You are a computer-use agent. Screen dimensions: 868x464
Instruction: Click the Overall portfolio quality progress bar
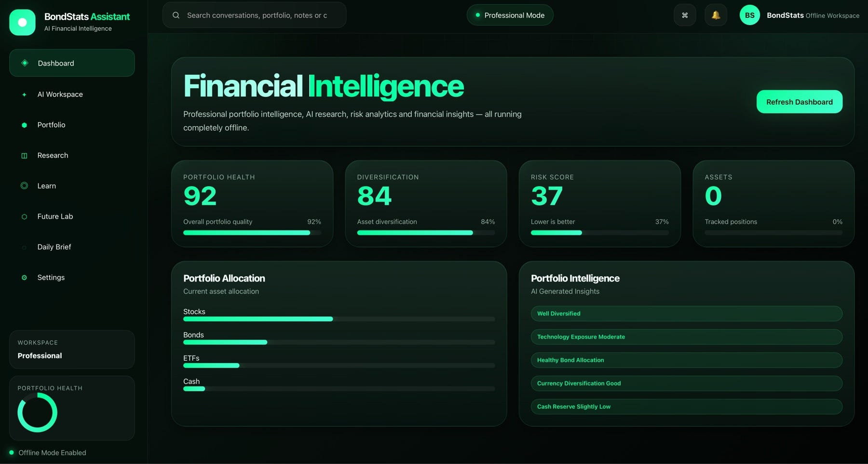point(252,232)
